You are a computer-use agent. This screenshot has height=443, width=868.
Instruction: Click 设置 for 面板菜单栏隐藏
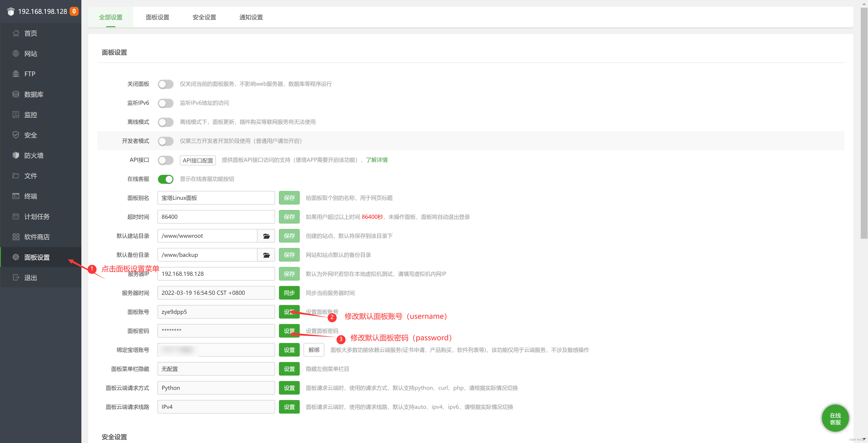coord(289,369)
